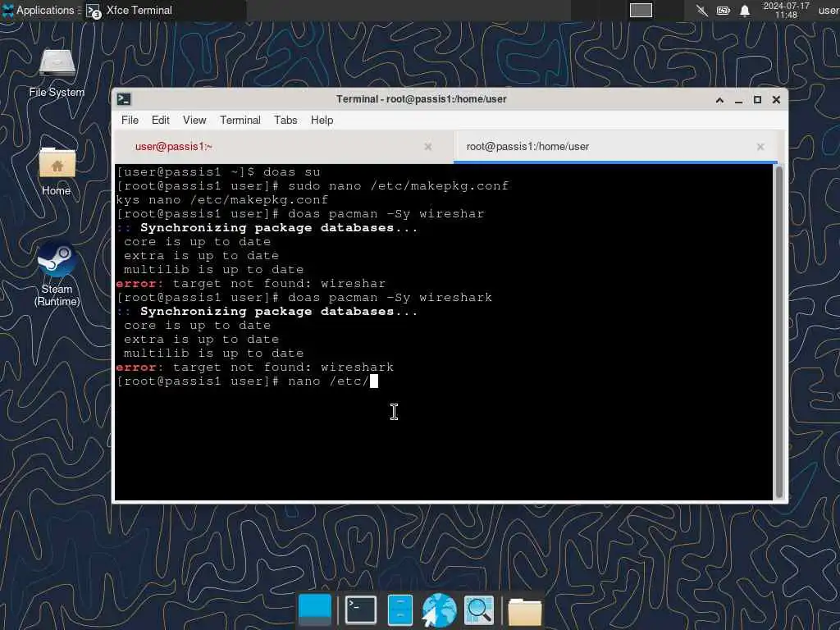Launch the terminal emulator from the dock
This screenshot has width=840, height=630.
tap(361, 609)
